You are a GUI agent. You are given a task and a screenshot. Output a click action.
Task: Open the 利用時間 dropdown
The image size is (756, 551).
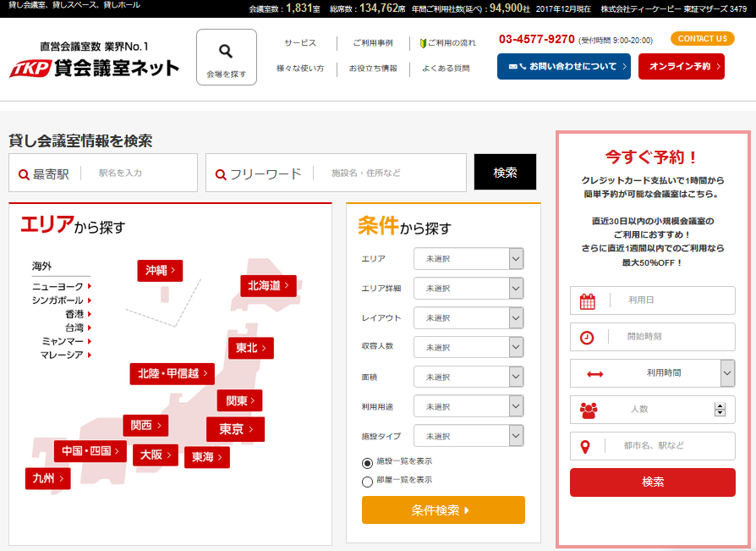652,373
